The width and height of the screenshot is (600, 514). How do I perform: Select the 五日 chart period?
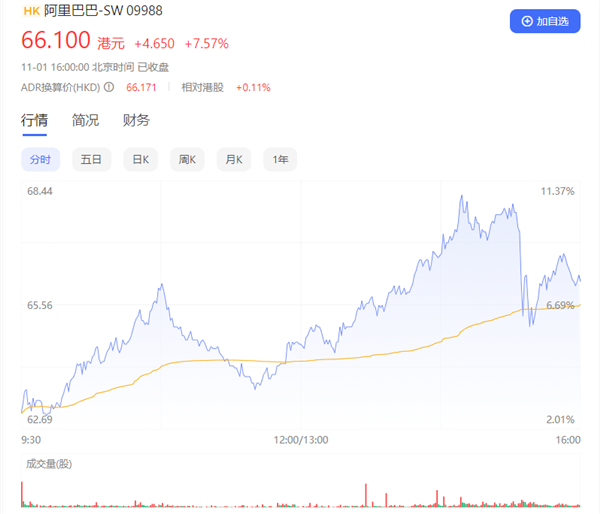[91, 159]
